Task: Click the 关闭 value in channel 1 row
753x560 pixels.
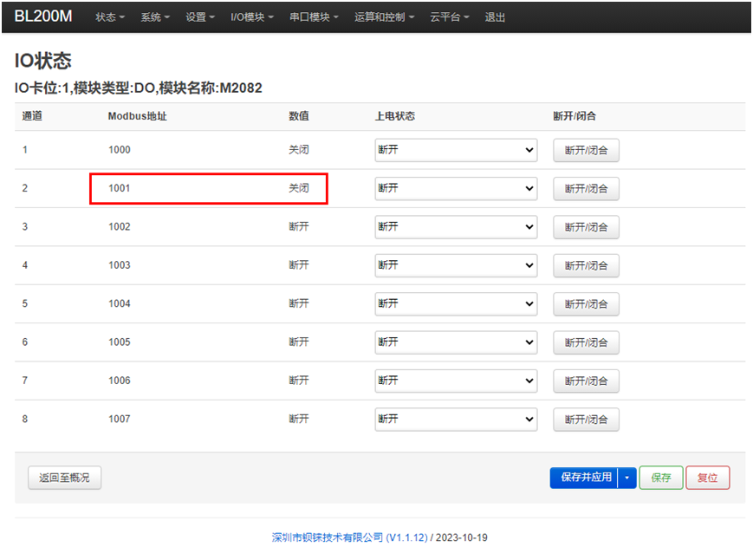Action: (x=299, y=150)
